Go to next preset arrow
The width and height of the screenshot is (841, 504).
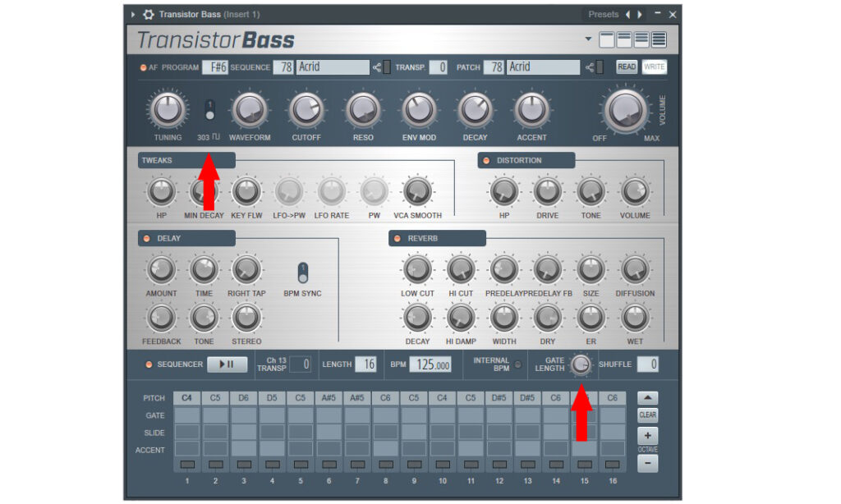(x=640, y=15)
